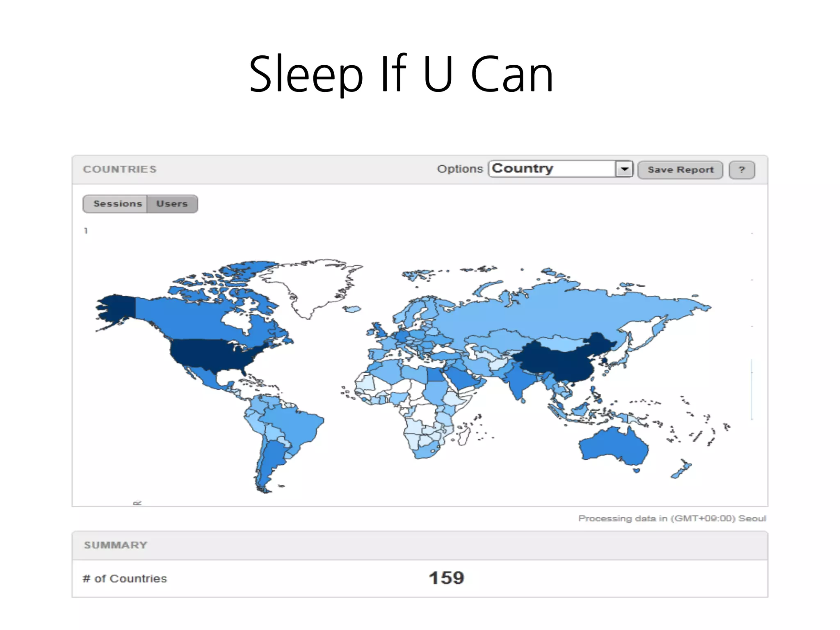Switch to the Users view
This screenshot has width=840, height=630.
172,204
